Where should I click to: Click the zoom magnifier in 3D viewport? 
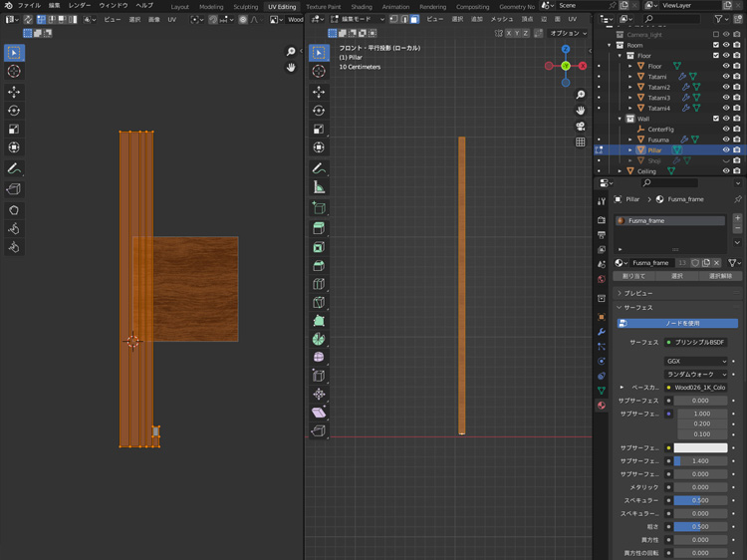point(581,95)
